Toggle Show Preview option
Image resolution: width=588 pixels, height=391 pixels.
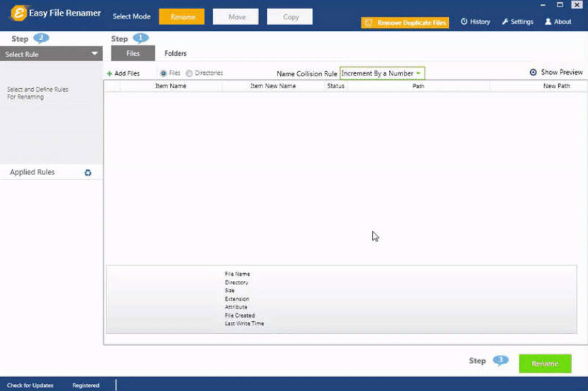pyautogui.click(x=556, y=72)
